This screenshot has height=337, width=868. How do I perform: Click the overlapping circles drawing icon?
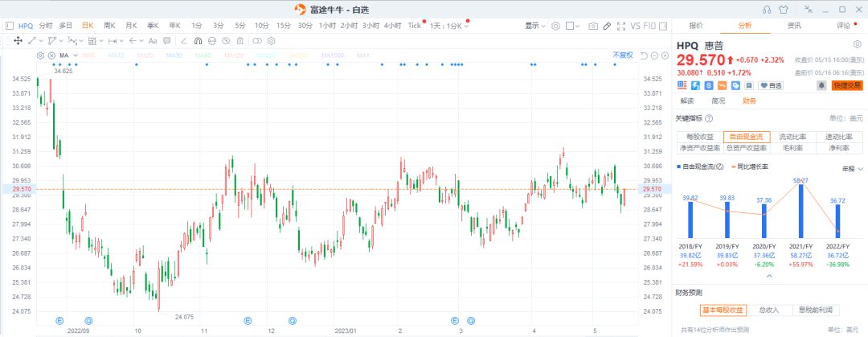point(257,40)
